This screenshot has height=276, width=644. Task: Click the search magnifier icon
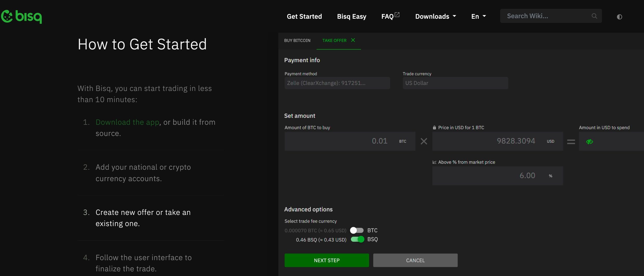[x=594, y=16]
